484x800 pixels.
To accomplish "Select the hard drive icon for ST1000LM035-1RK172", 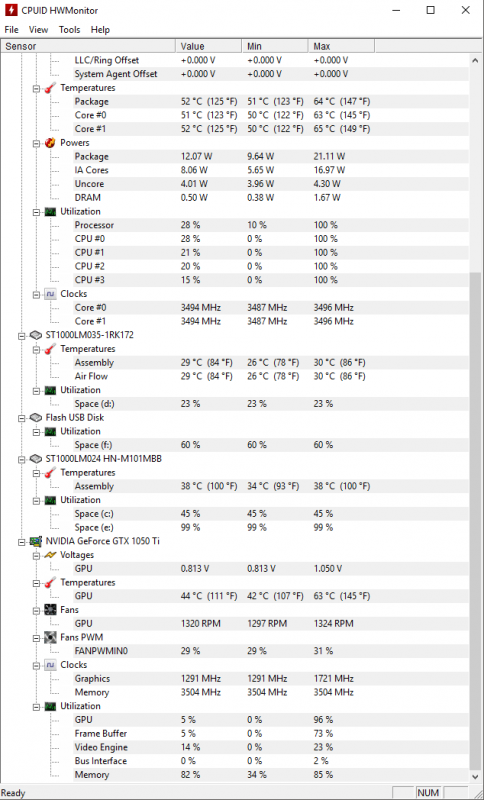I will [x=35, y=335].
